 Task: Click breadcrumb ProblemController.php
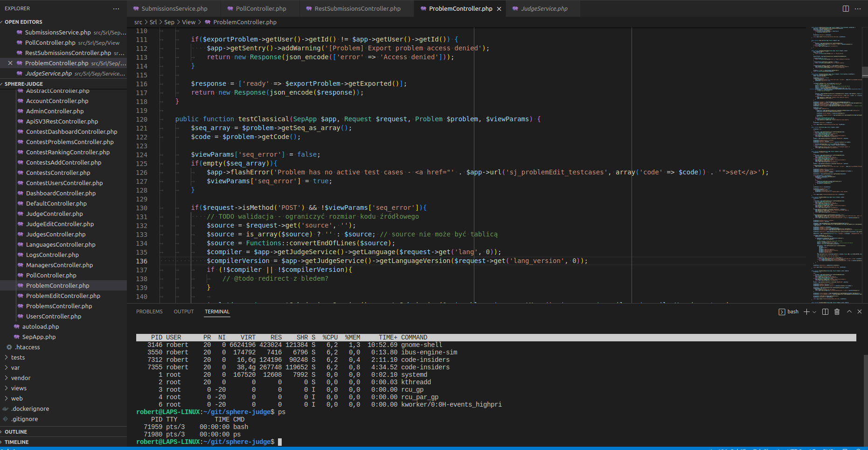tap(244, 22)
